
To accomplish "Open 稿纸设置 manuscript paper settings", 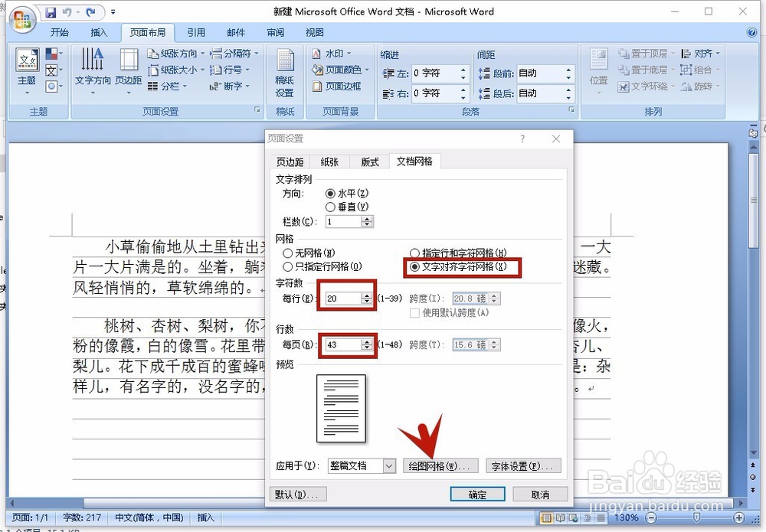I will (284, 72).
